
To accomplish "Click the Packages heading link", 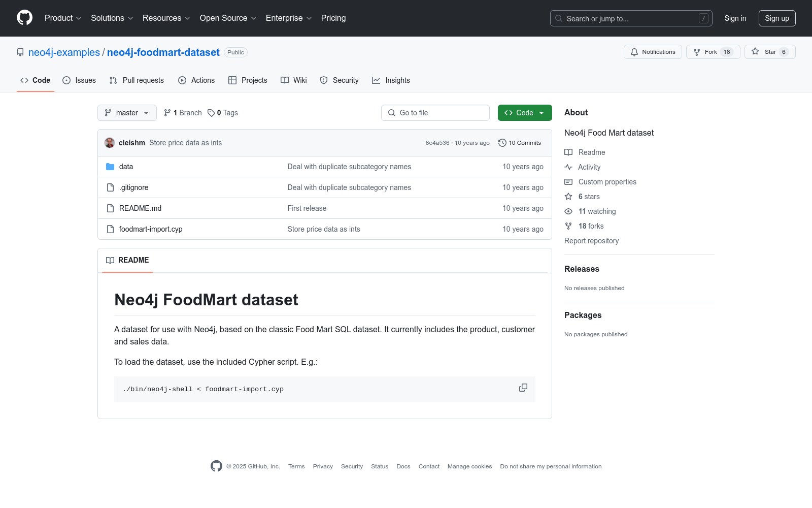I will [583, 315].
